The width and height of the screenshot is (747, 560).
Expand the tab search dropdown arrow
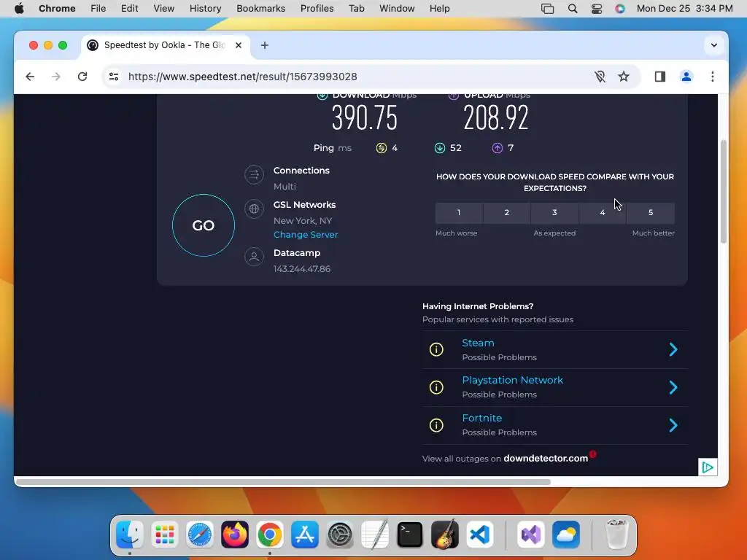tap(713, 45)
